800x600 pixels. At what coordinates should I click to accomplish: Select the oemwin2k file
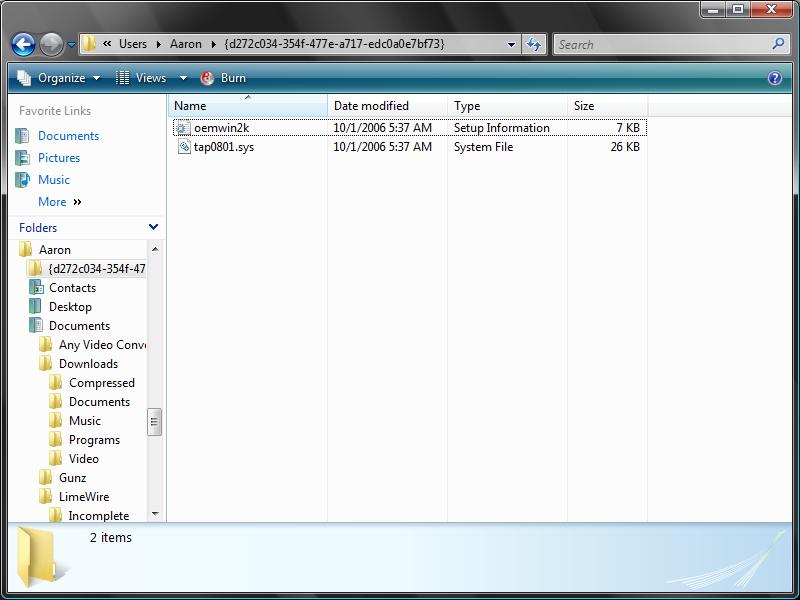coord(221,128)
